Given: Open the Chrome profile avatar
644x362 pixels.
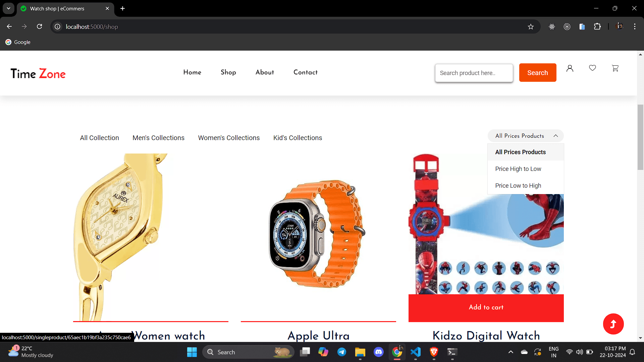Looking at the screenshot, I should [x=620, y=26].
